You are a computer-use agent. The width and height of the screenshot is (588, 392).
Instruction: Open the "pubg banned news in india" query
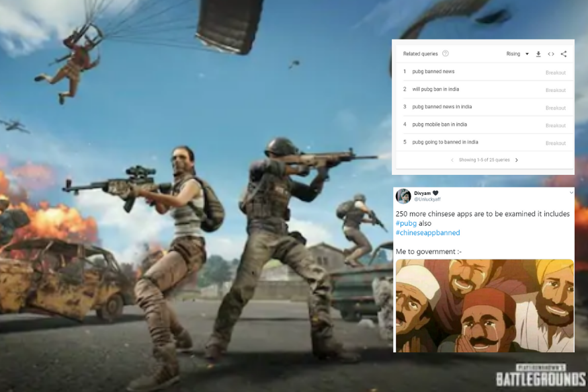pyautogui.click(x=442, y=107)
